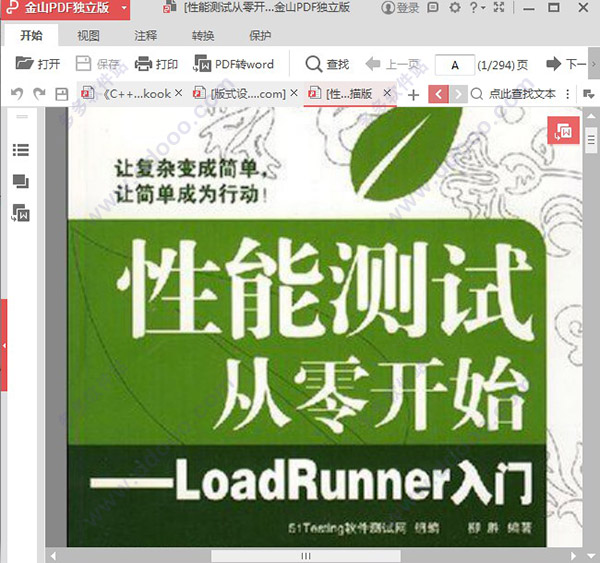Add a new tab with plus icon
Screen dimensions: 600x563
413,95
